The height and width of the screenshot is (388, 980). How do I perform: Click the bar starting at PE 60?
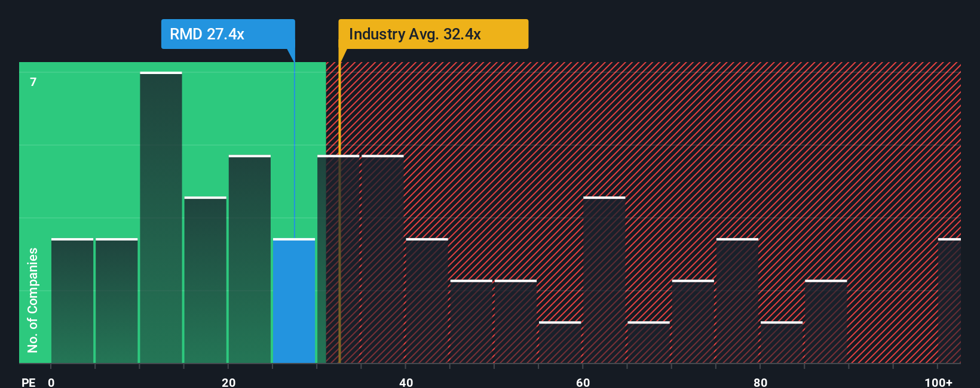604,280
